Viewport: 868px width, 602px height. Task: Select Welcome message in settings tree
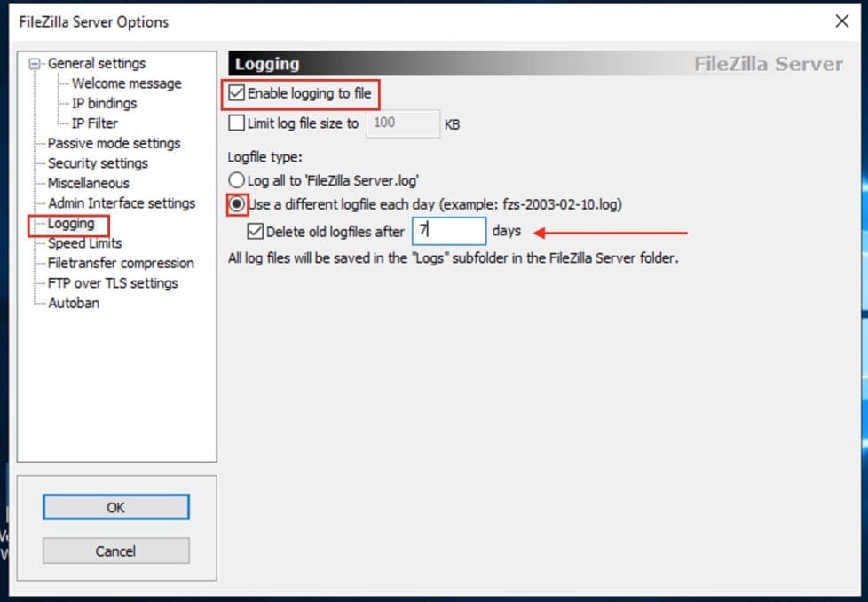coord(126,83)
